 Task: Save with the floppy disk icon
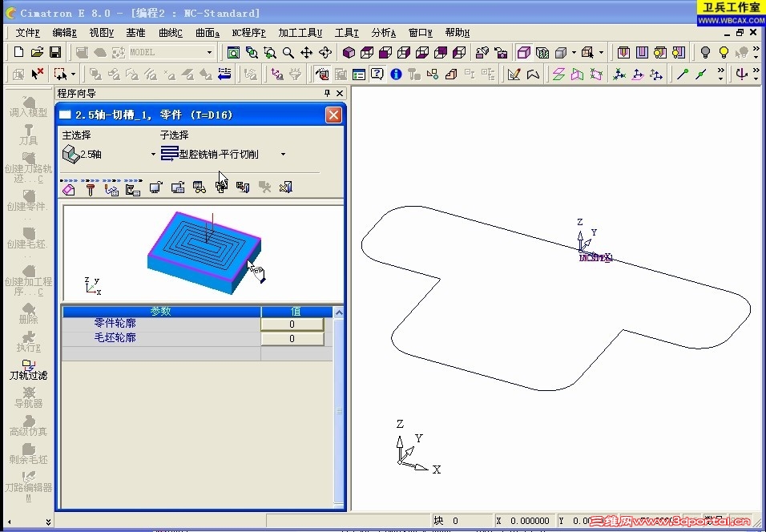click(x=55, y=52)
